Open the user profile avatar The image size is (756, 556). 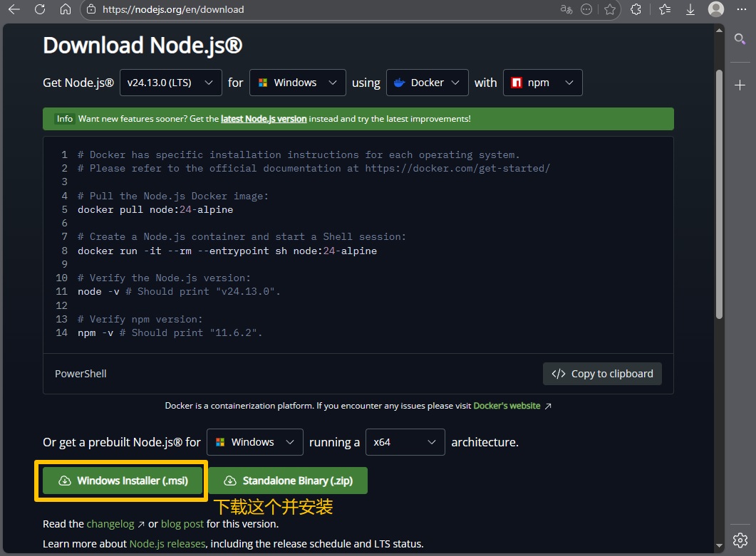point(716,9)
